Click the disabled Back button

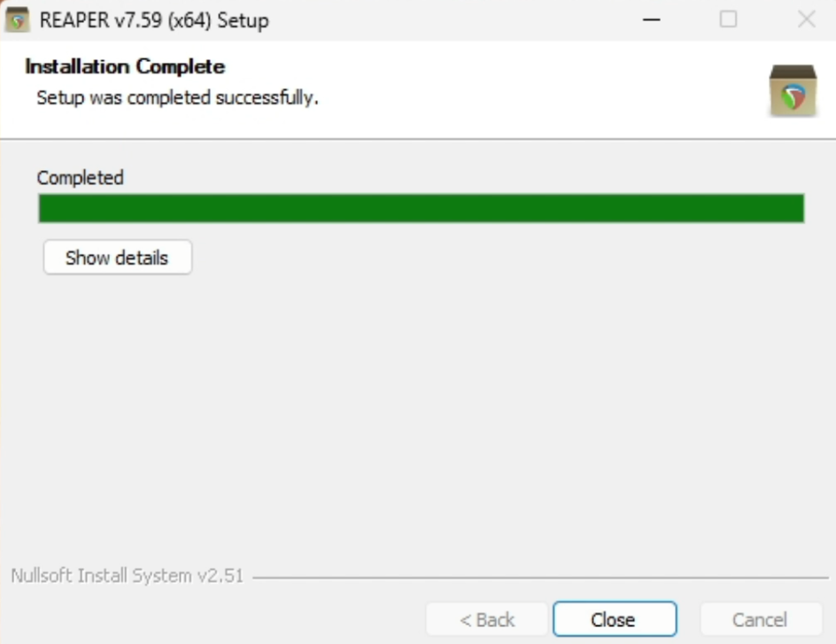tap(486, 619)
